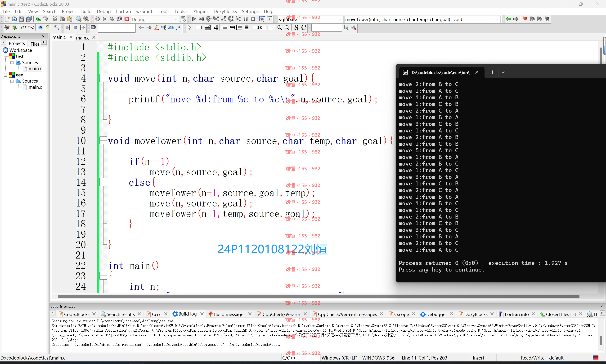
Task: Switch to the Files management tab
Action: click(x=35, y=44)
